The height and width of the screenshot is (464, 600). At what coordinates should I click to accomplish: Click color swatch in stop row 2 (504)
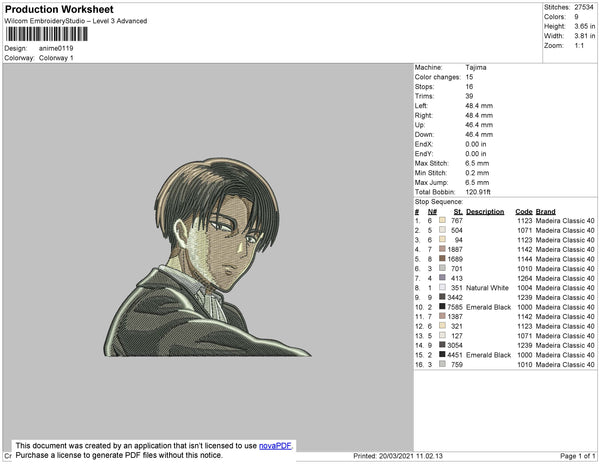point(442,230)
